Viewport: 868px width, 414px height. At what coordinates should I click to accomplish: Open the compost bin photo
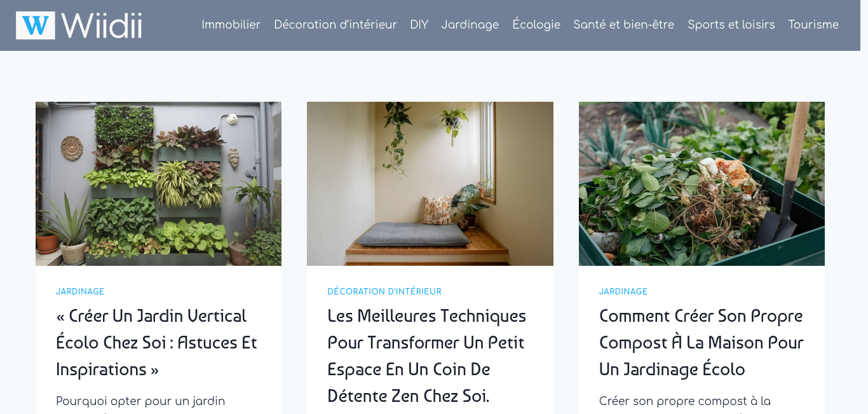tap(702, 184)
